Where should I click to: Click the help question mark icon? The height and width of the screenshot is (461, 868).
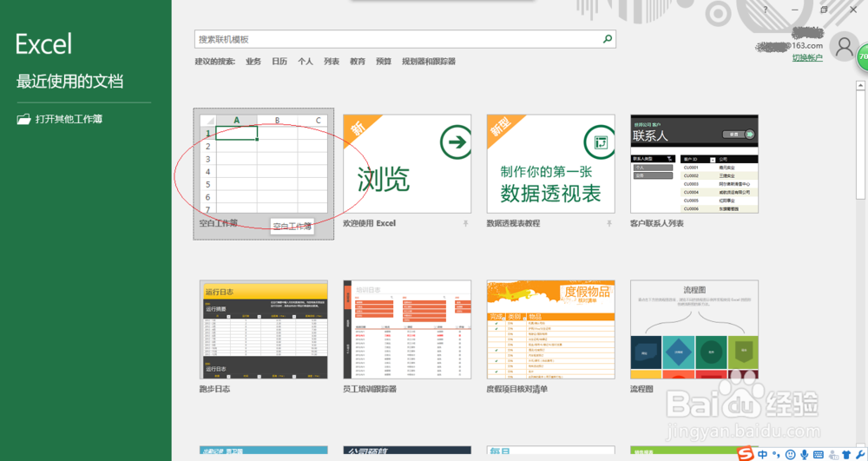[766, 10]
